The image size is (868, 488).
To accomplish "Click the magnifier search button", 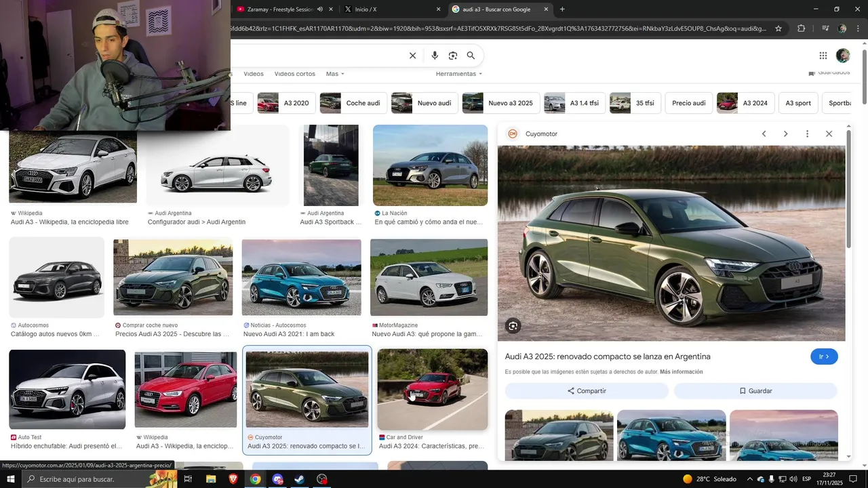I will point(471,56).
